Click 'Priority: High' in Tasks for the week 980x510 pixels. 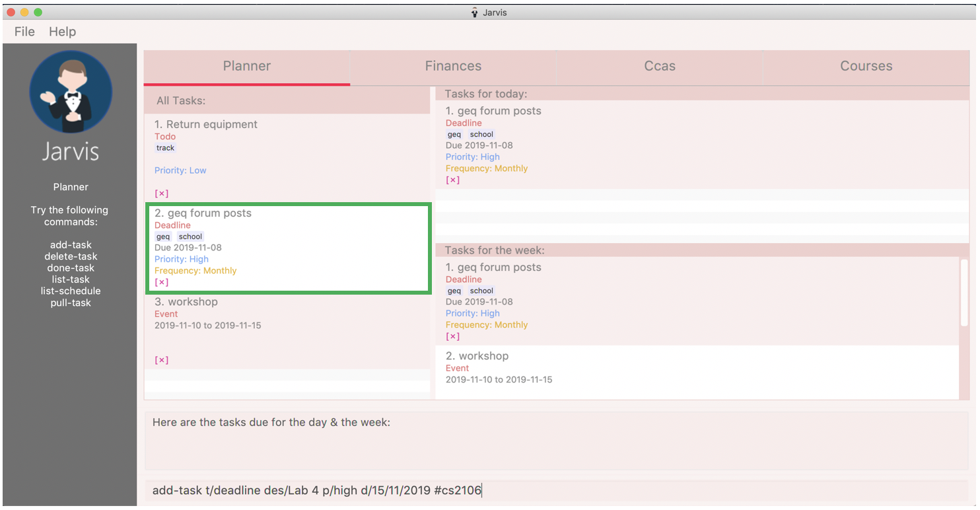tap(473, 313)
